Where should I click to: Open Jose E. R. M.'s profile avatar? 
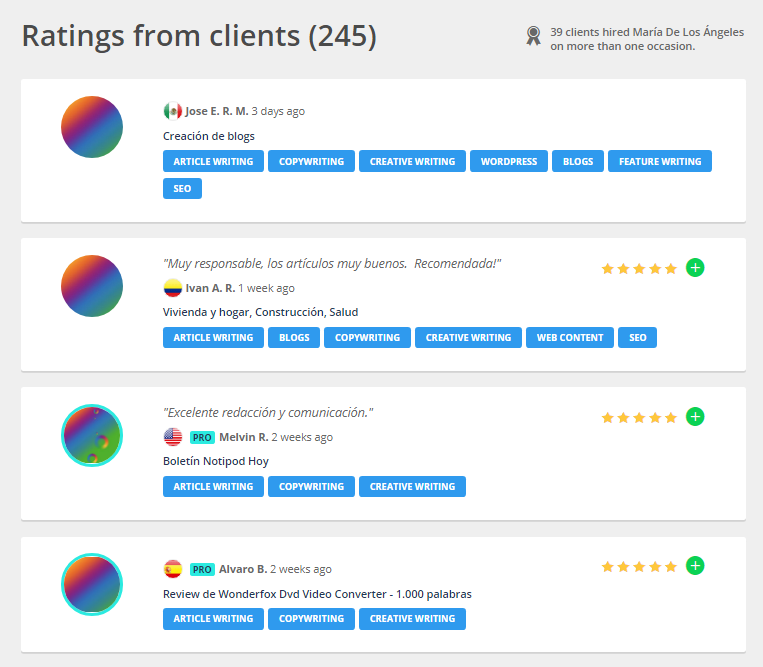[92, 127]
